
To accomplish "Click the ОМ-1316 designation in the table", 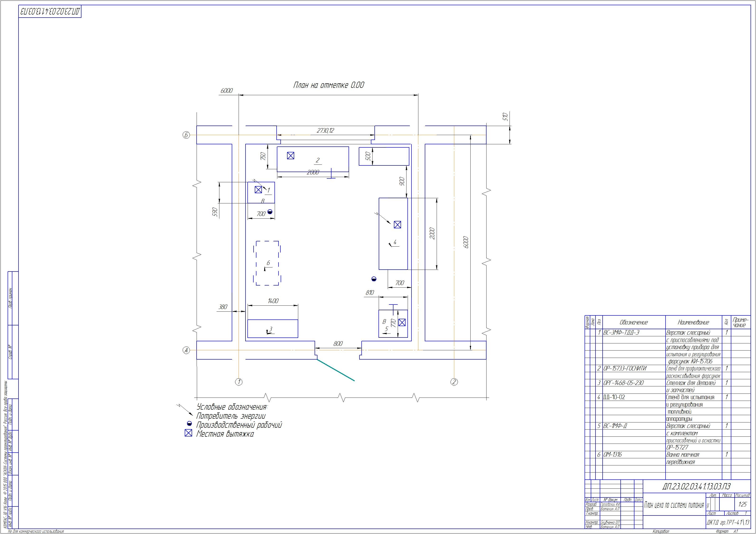I will click(x=613, y=455).
